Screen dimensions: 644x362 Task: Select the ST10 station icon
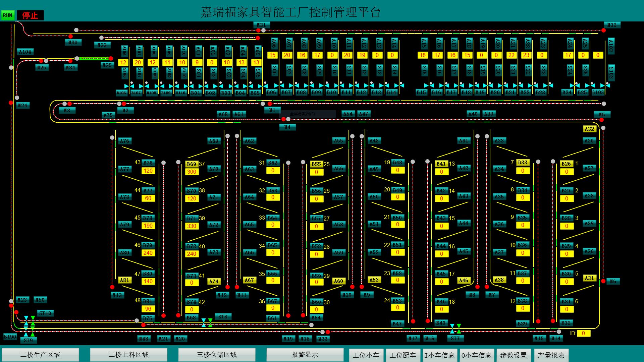pos(45,313)
